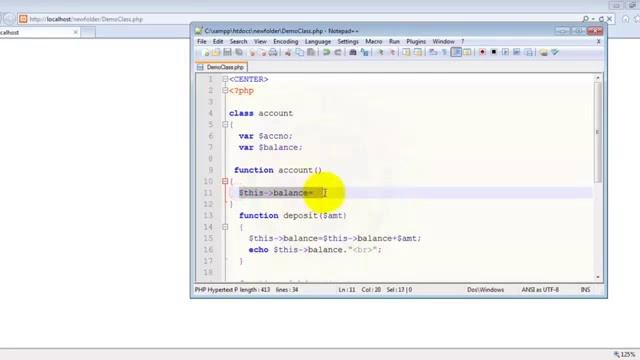This screenshot has width=640, height=360.
Task: Open the Search menu
Action: click(238, 42)
